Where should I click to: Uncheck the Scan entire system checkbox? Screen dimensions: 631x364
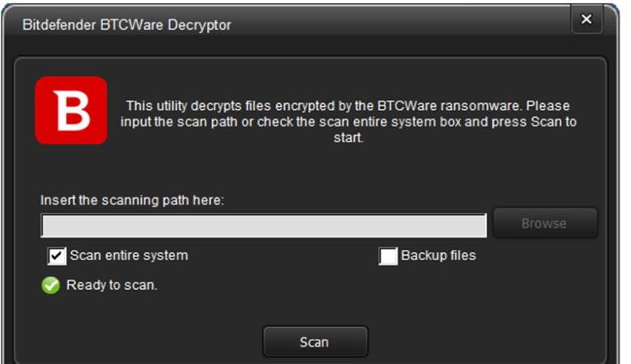click(x=56, y=256)
